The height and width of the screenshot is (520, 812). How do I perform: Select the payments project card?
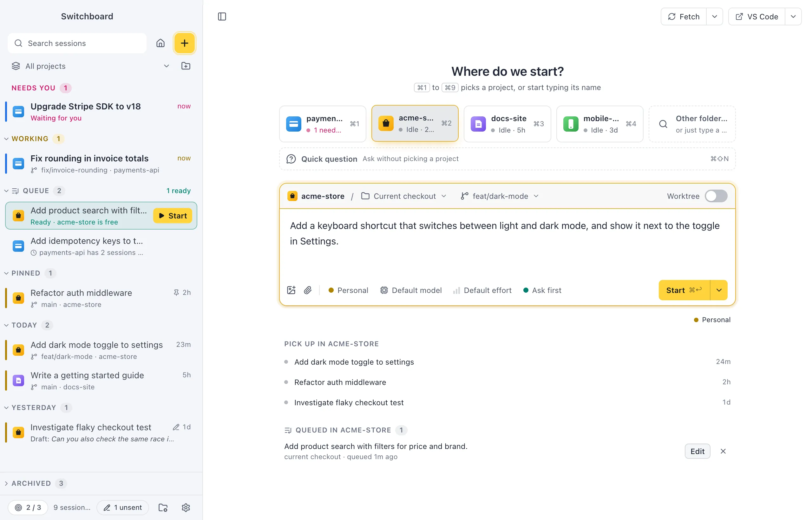(323, 124)
